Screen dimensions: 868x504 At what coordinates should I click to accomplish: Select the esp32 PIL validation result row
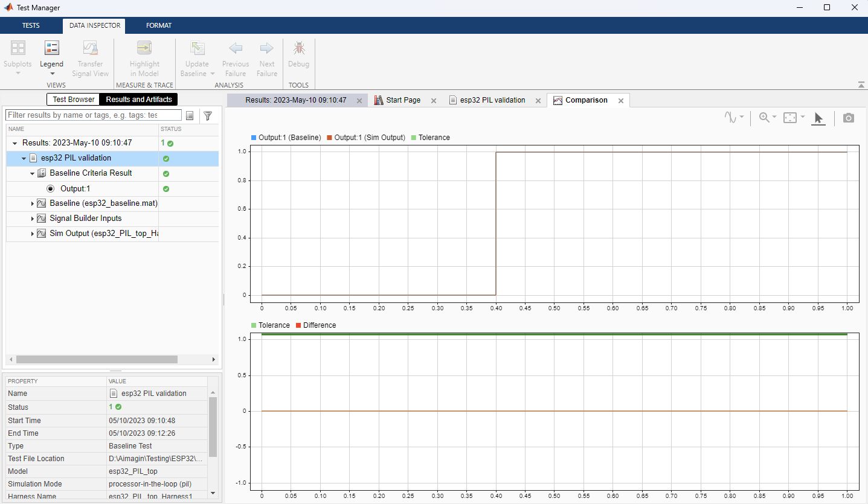pyautogui.click(x=76, y=158)
